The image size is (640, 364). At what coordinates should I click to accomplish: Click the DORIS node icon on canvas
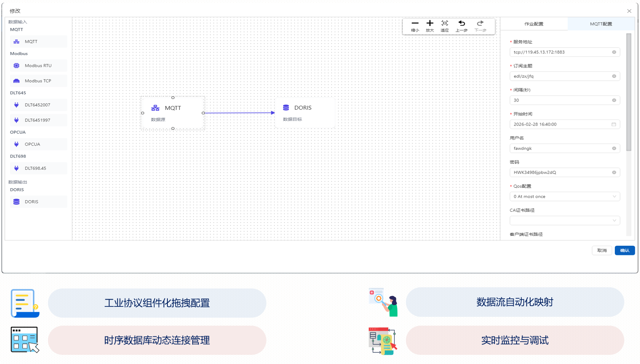point(286,107)
